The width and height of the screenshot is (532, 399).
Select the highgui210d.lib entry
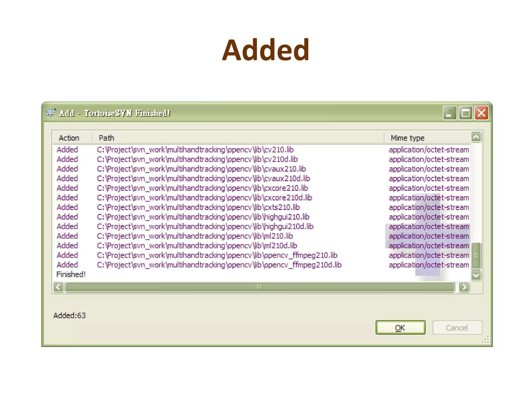coord(205,227)
